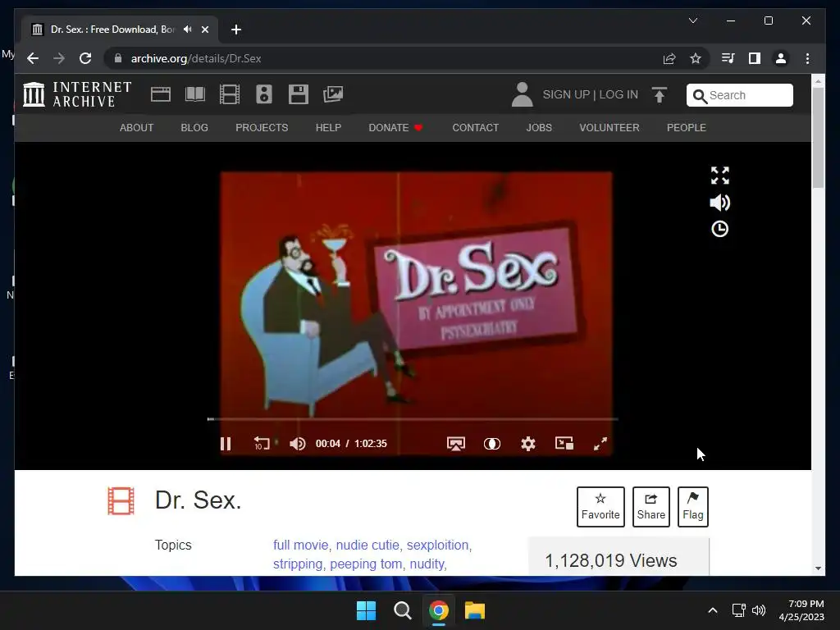
Task: Open the 'stripping' topic link
Action: [x=298, y=564]
